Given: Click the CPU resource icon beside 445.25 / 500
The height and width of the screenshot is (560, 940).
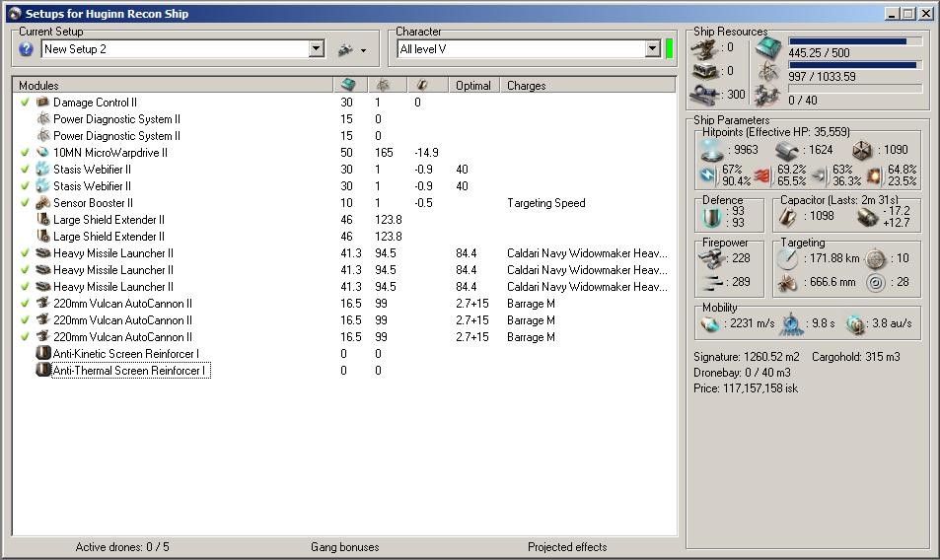Looking at the screenshot, I should point(768,48).
